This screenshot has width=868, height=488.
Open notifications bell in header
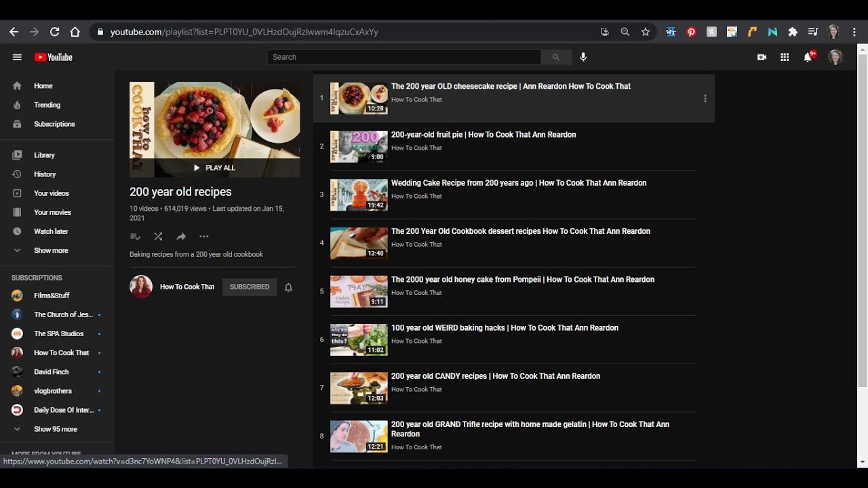click(808, 57)
